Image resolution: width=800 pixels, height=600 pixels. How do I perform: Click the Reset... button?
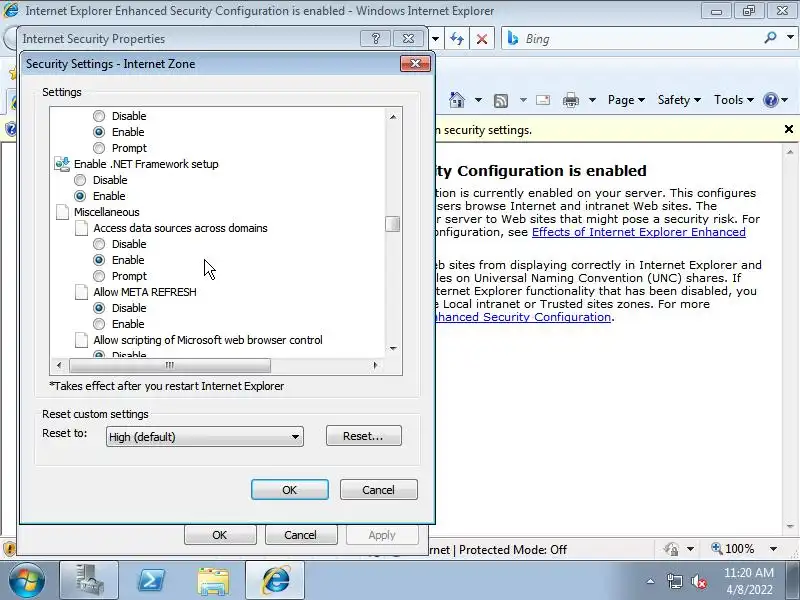click(364, 436)
